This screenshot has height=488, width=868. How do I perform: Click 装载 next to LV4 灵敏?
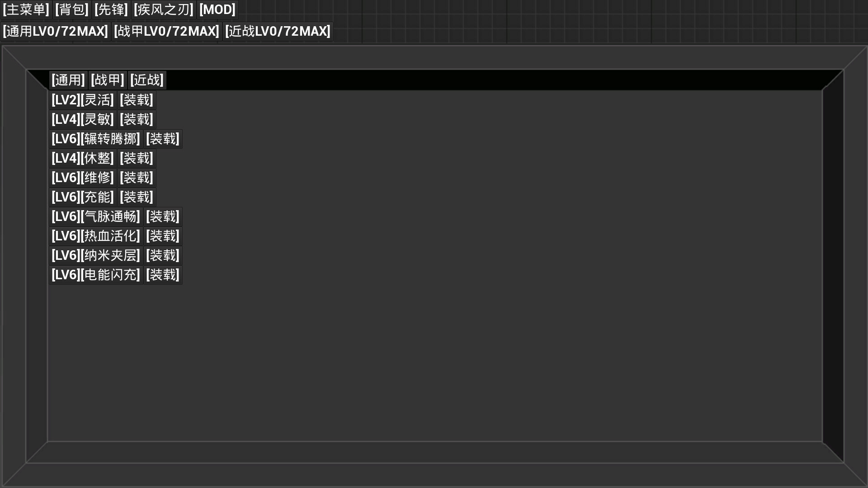click(137, 119)
